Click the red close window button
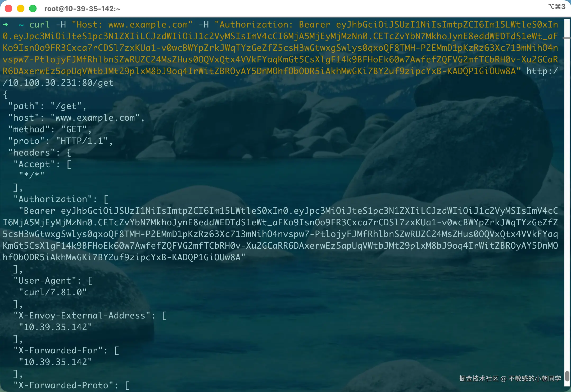Viewport: 571px width, 392px height. click(x=8, y=8)
